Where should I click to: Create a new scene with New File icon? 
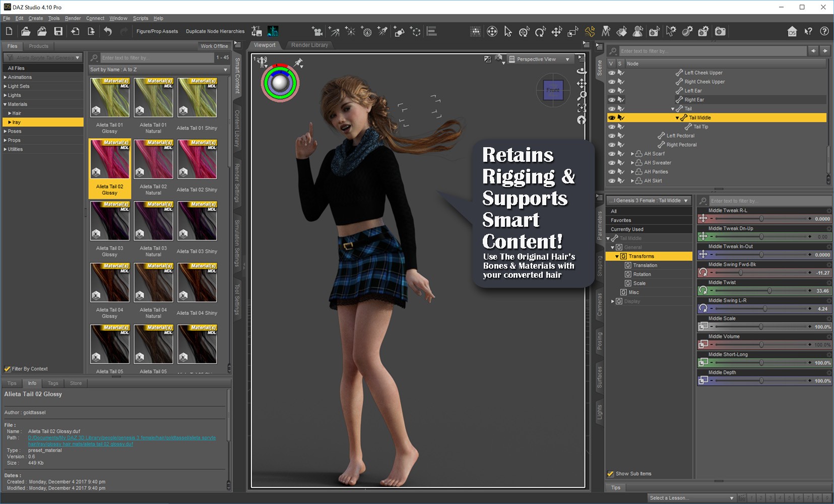pyautogui.click(x=9, y=31)
